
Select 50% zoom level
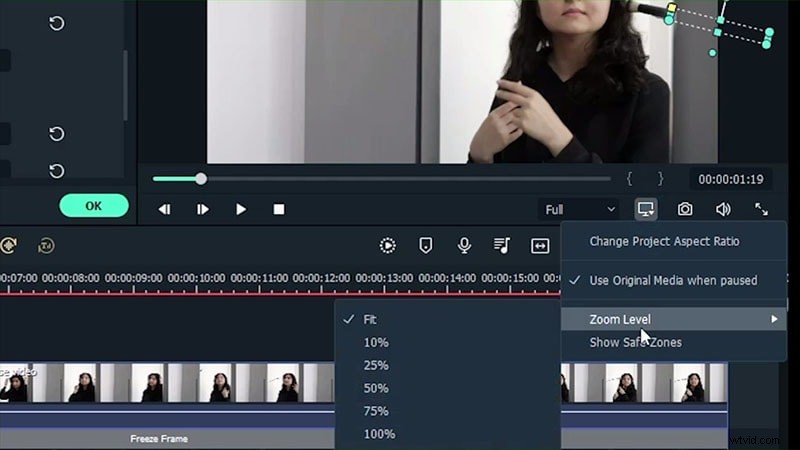pos(376,388)
